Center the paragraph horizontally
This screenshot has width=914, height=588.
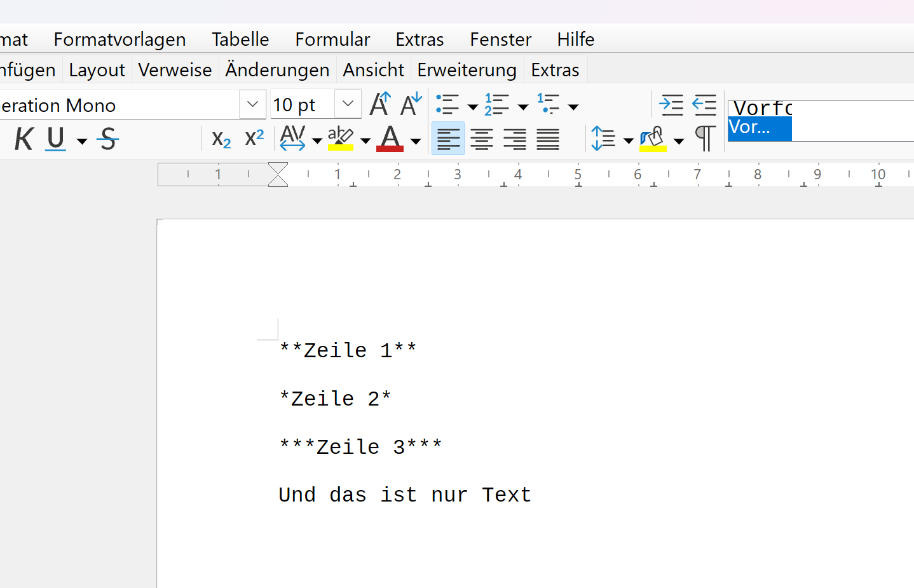point(482,139)
